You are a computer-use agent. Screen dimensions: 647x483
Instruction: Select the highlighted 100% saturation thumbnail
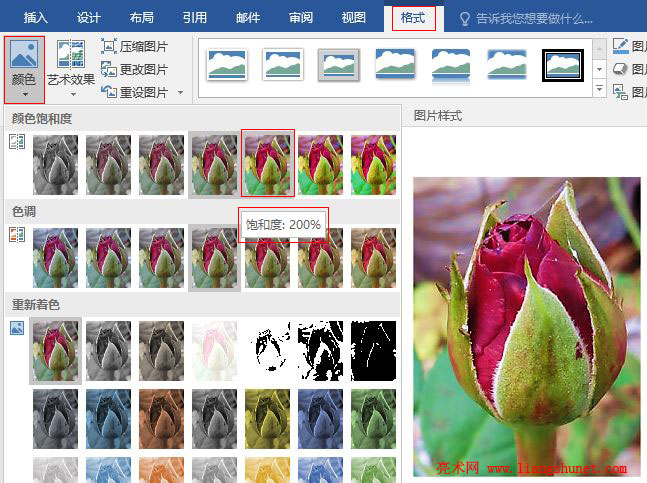[x=215, y=165]
